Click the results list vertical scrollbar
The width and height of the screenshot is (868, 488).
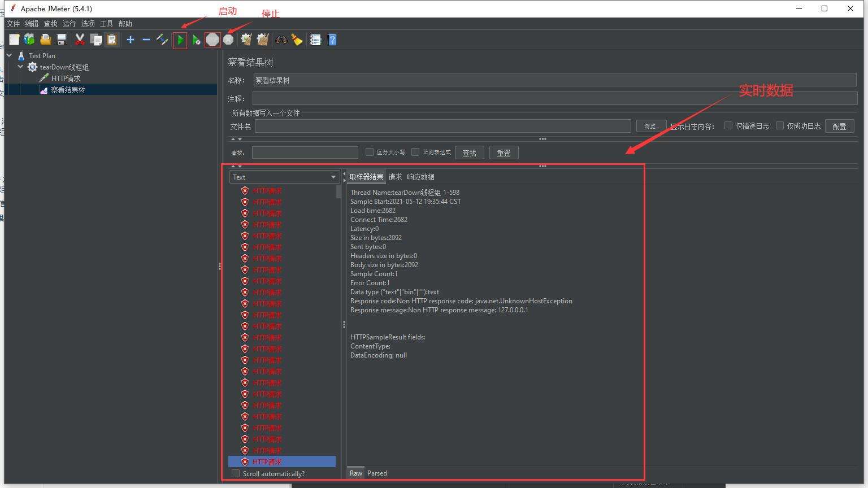tap(338, 192)
